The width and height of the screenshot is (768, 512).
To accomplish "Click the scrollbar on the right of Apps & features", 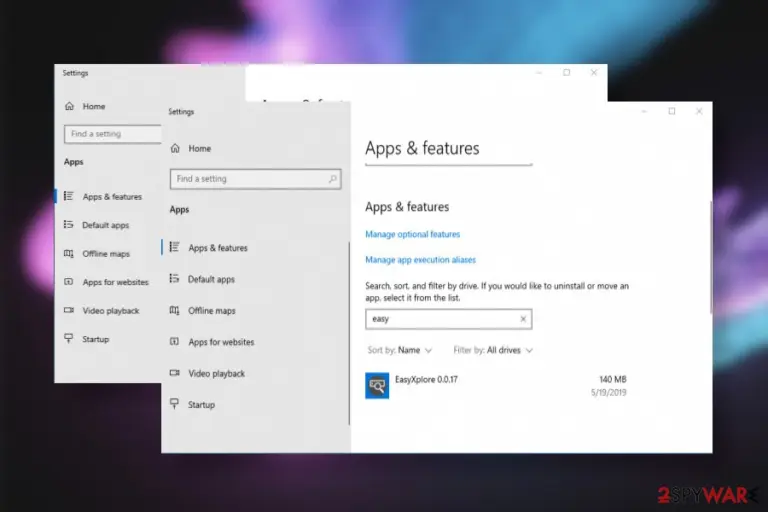I will point(711,257).
